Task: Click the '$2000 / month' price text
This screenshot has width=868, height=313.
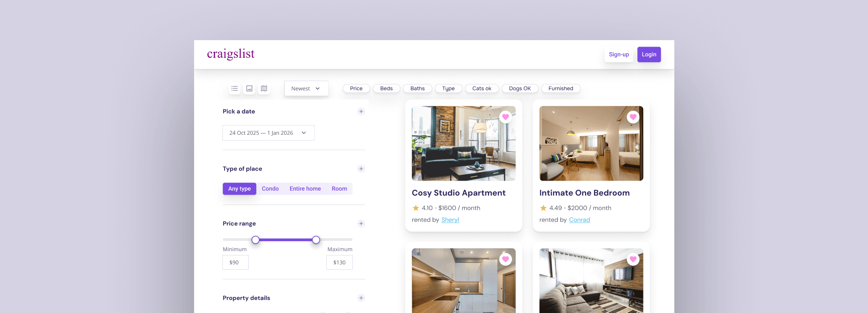Action: click(x=590, y=208)
